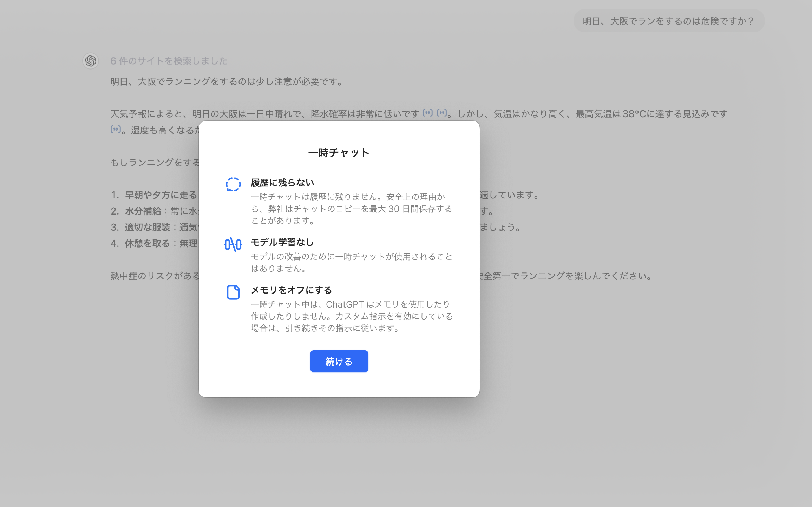Click the sentence 少し注意が必要です

click(227, 81)
